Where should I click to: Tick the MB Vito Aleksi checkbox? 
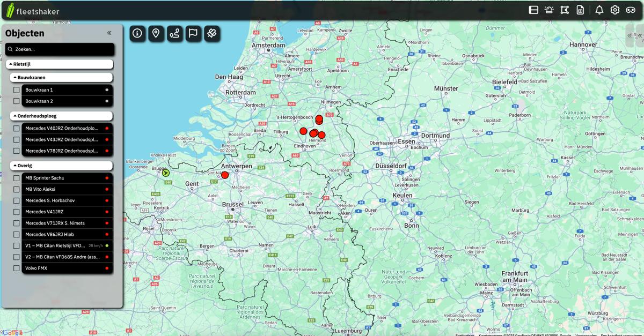(17, 189)
